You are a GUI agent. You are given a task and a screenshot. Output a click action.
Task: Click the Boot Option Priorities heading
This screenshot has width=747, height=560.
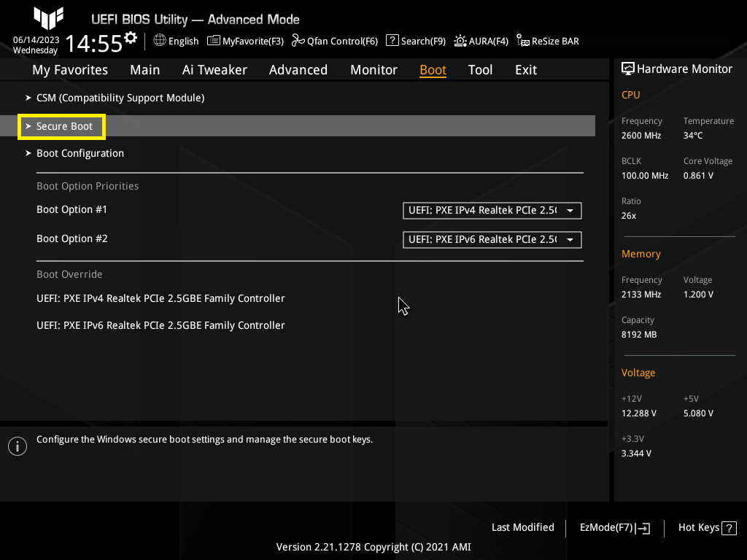click(x=88, y=186)
